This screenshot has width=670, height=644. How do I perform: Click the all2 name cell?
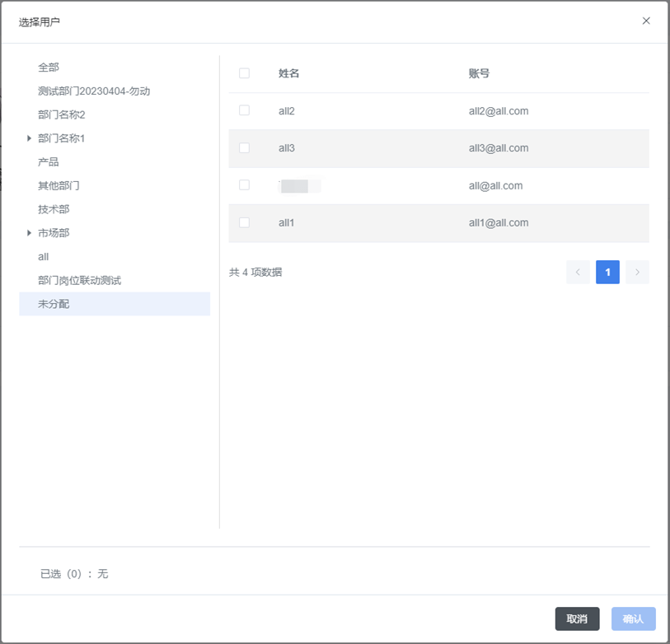tap(287, 111)
